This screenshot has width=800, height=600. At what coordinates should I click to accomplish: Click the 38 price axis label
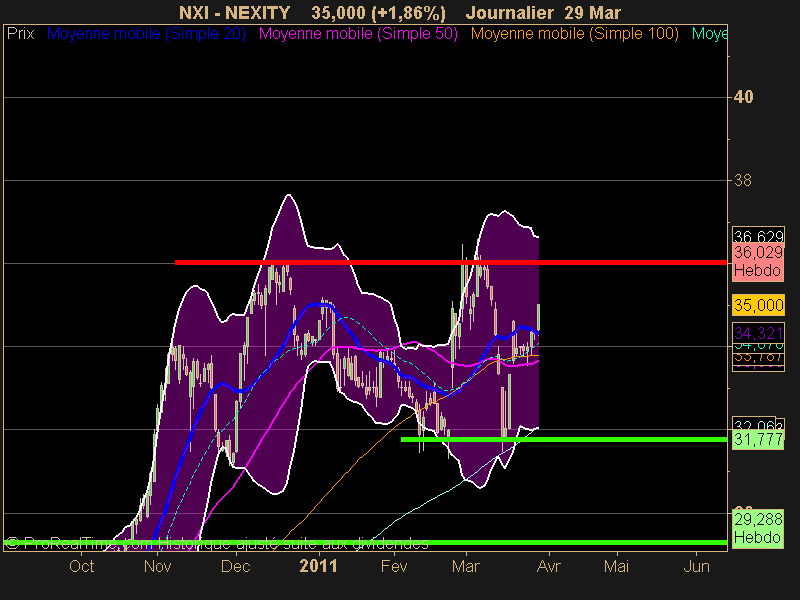(x=742, y=180)
